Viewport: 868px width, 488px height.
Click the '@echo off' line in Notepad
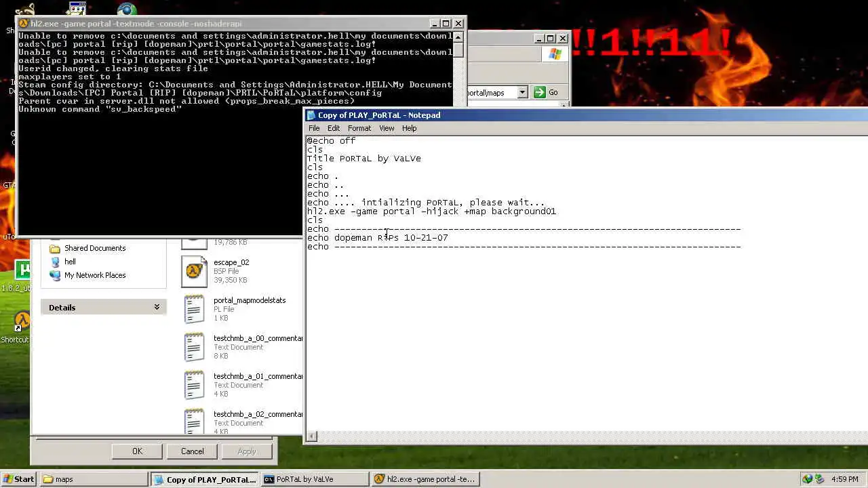331,141
